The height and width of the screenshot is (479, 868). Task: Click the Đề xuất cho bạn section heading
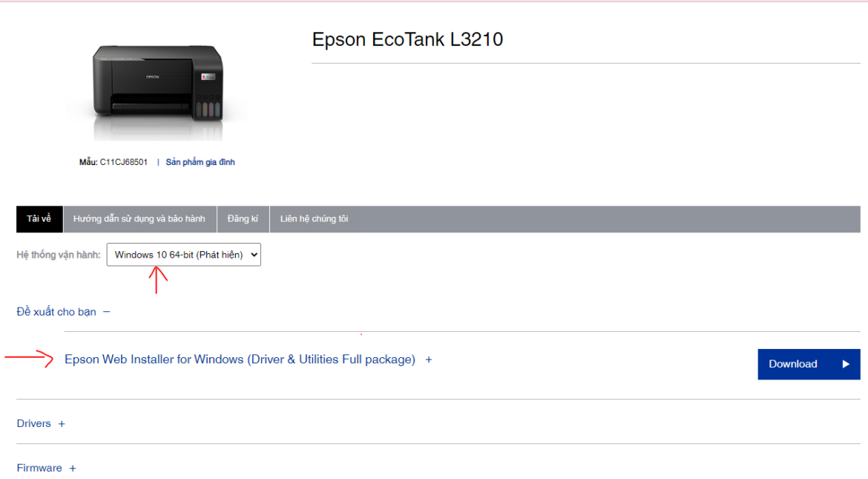tap(56, 312)
